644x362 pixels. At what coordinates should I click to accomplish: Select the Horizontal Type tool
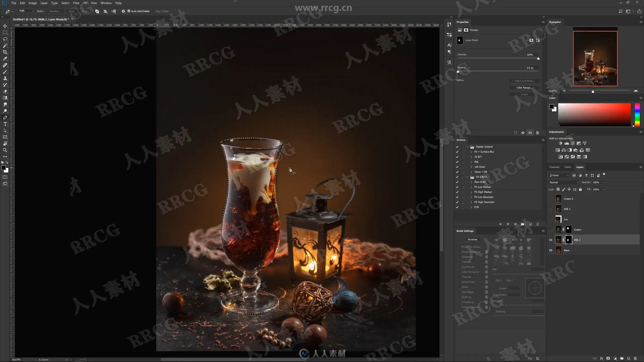coord(5,124)
